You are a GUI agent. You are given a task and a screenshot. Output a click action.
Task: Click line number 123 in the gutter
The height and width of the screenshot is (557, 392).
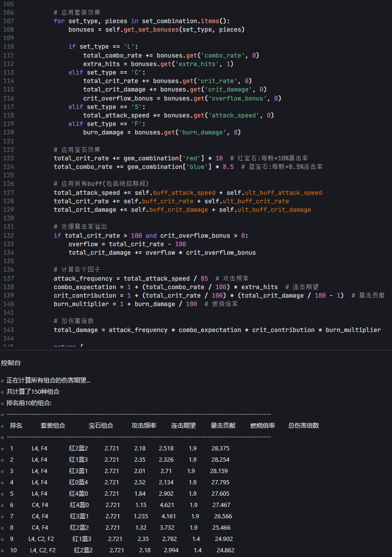click(8, 158)
